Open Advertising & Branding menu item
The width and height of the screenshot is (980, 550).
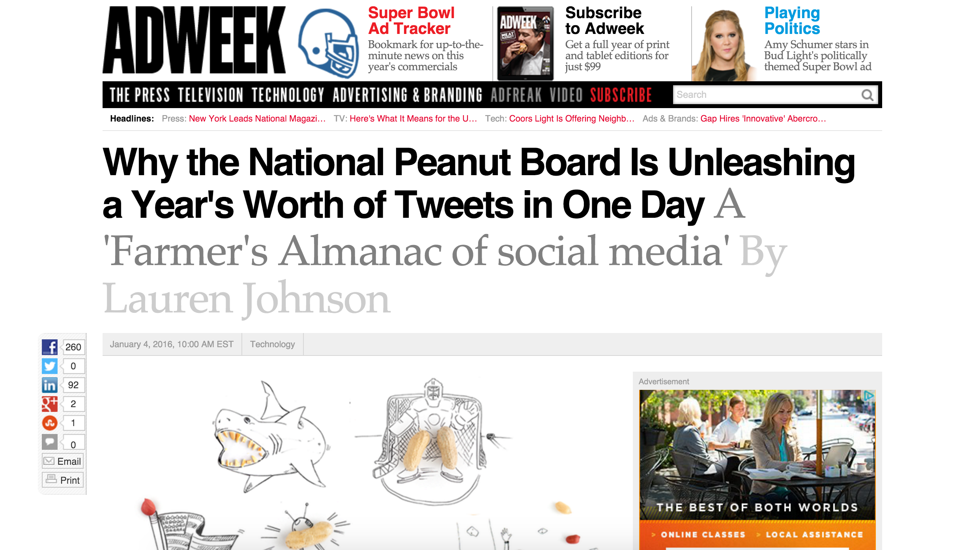pos(407,95)
